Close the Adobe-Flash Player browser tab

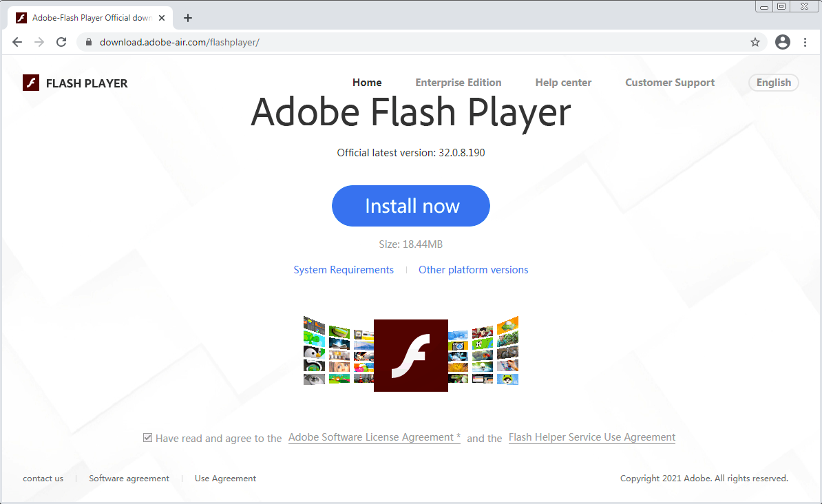coord(162,18)
